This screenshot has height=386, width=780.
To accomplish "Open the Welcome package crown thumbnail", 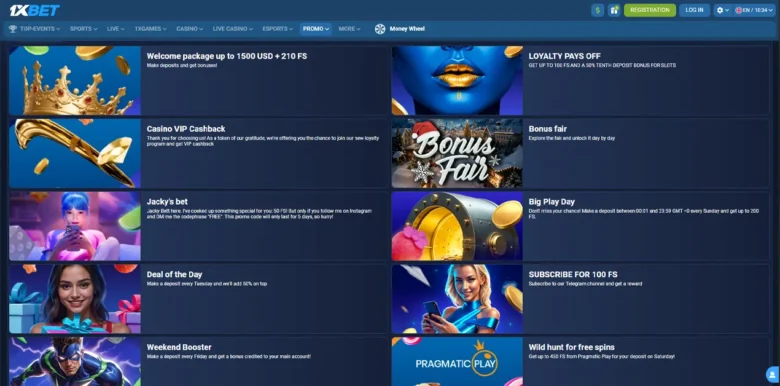I will coord(75,80).
